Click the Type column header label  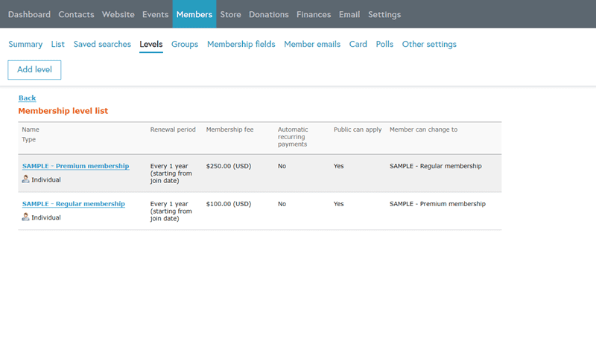[x=28, y=139]
